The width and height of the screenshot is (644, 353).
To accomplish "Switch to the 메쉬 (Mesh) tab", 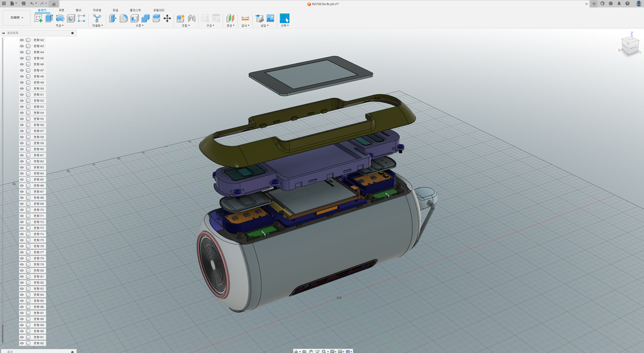I will (x=78, y=10).
